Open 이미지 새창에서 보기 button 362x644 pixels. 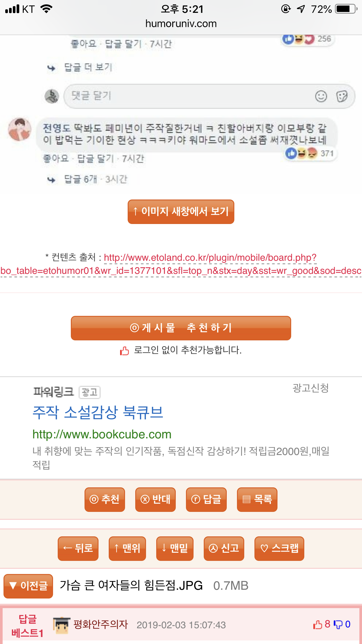[x=181, y=211]
